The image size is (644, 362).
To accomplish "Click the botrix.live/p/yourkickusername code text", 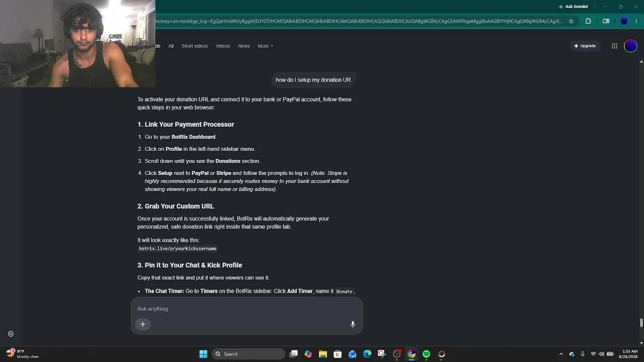I will (178, 248).
